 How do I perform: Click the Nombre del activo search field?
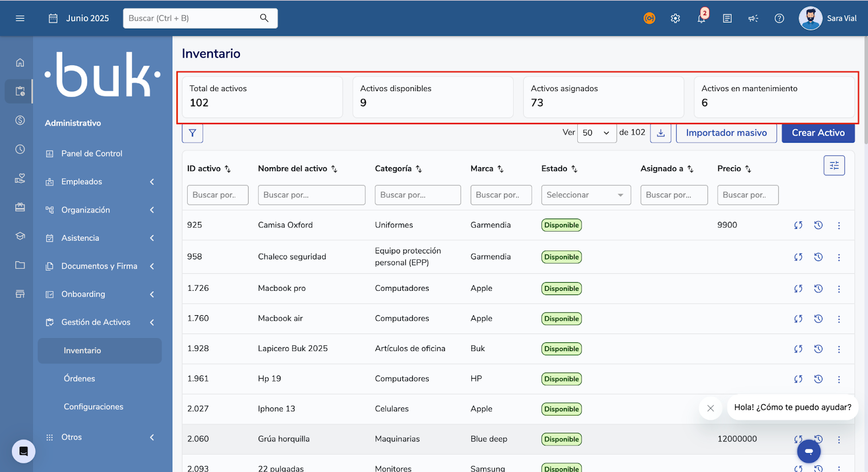click(x=311, y=195)
